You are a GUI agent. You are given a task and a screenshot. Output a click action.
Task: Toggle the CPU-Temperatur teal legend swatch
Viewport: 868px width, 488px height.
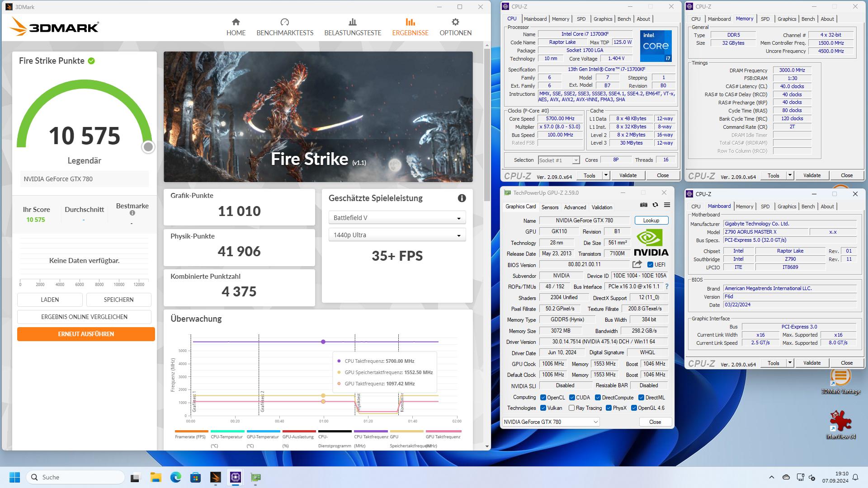tap(227, 431)
